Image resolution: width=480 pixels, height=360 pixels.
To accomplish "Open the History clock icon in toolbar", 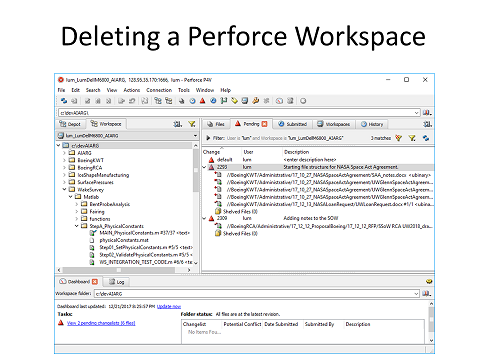I will 192,101.
